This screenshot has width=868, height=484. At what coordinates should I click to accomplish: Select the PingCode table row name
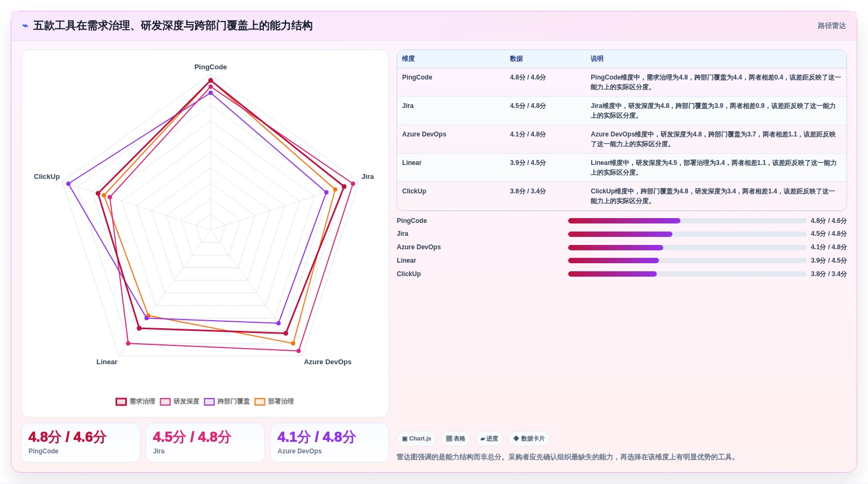click(417, 77)
